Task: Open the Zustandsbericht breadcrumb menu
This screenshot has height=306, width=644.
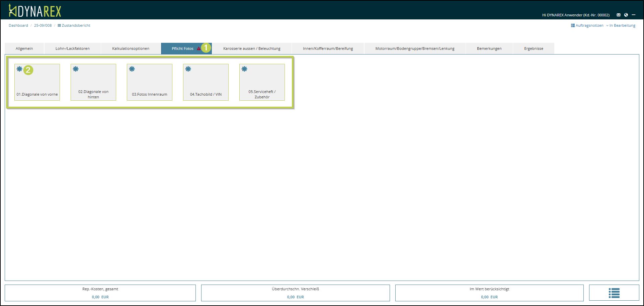Action: 74,25
